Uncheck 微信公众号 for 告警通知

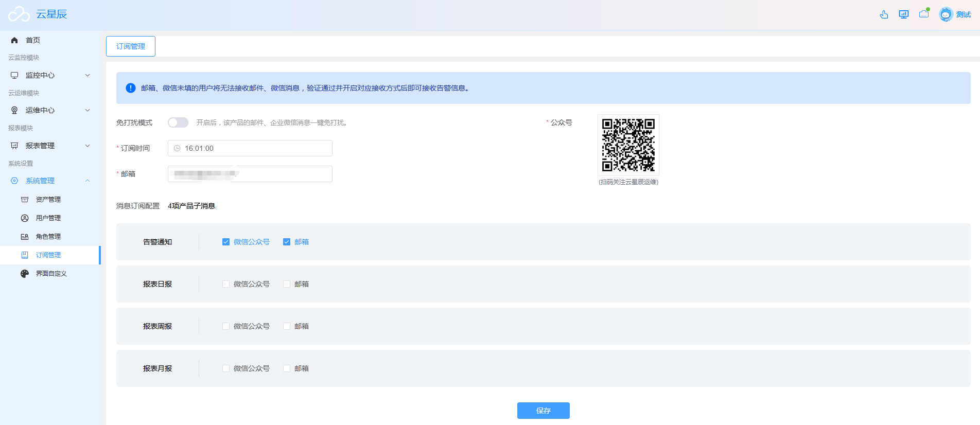click(226, 242)
